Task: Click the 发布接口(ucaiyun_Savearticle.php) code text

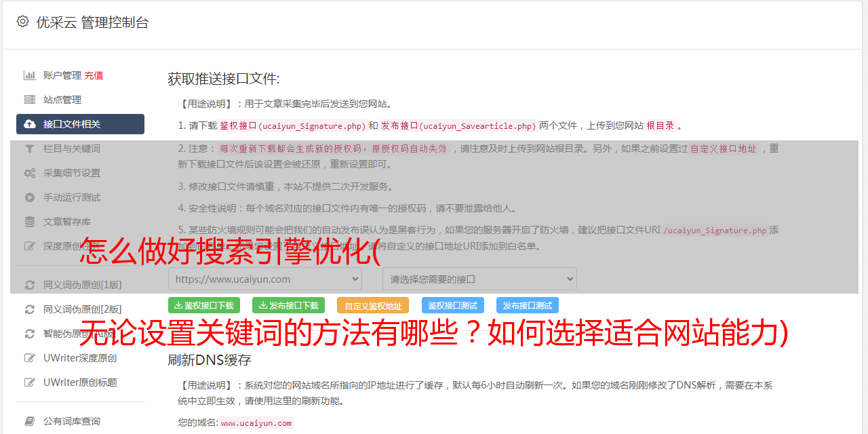Action: 458,125
